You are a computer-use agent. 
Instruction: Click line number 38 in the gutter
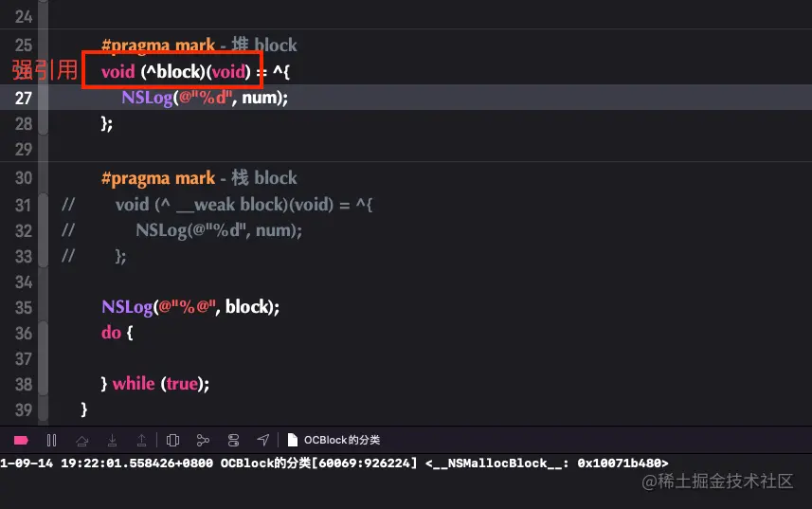click(x=24, y=384)
